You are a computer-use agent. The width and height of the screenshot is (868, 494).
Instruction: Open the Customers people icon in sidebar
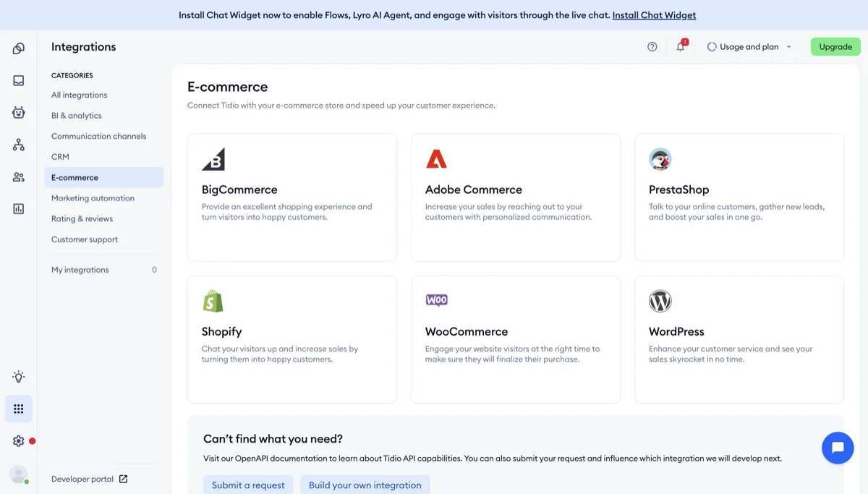pyautogui.click(x=19, y=176)
